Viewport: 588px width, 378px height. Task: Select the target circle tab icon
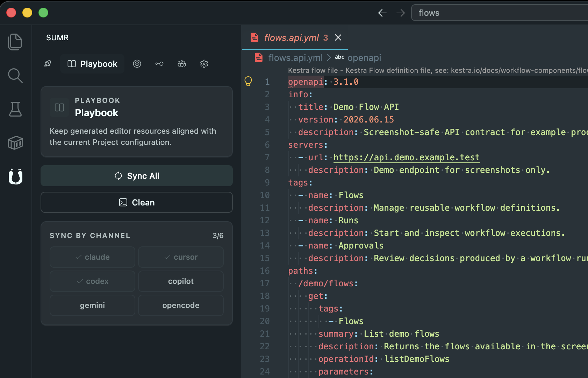coord(137,64)
